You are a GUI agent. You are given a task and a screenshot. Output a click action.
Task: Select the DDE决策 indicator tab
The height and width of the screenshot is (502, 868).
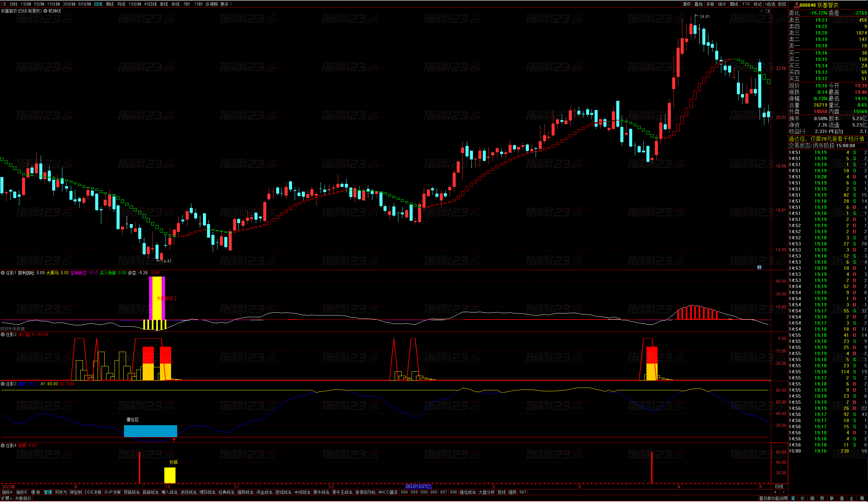tap(93, 493)
